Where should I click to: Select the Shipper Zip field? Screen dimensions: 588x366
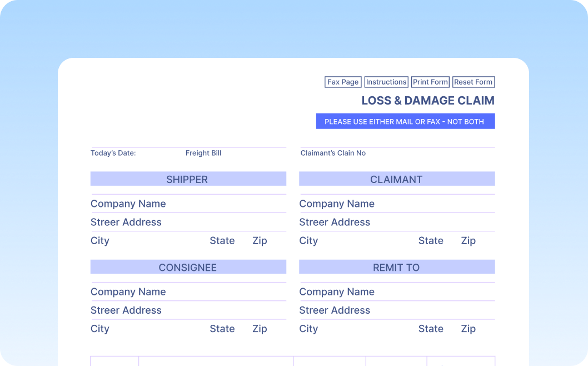click(276, 241)
